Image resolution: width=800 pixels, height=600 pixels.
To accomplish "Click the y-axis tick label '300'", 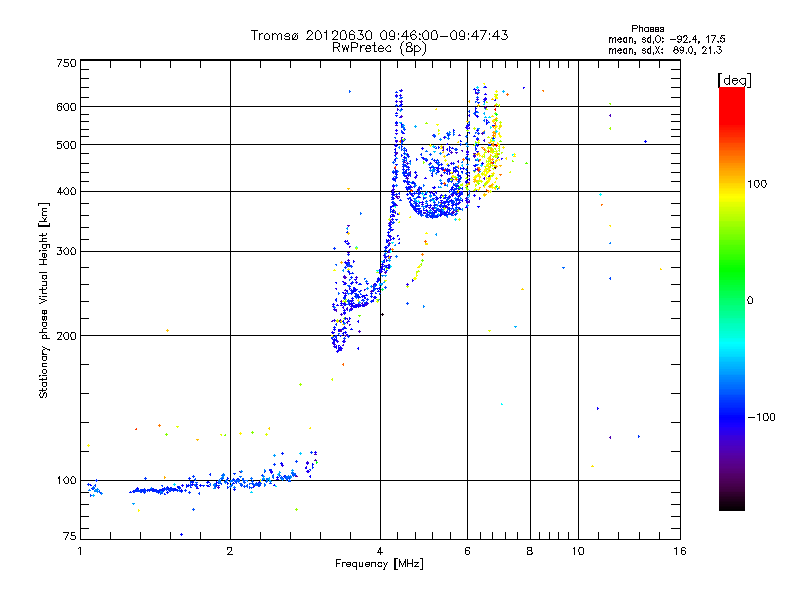I will [66, 252].
